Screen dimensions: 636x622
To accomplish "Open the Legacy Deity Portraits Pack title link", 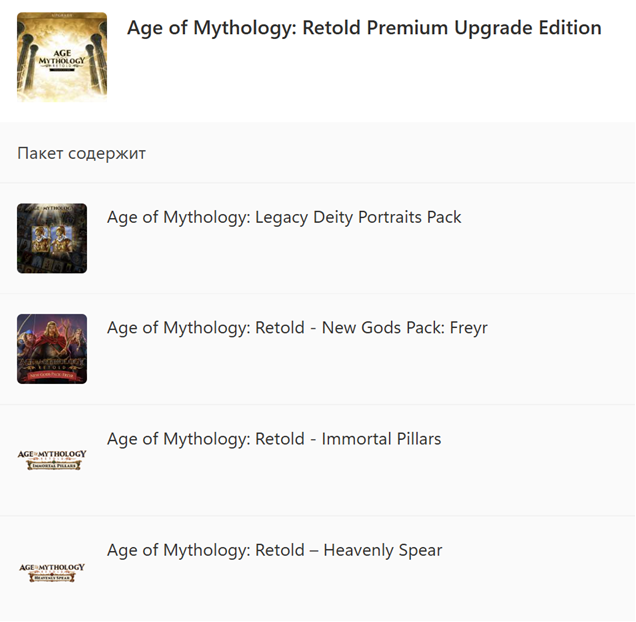I will 284,217.
